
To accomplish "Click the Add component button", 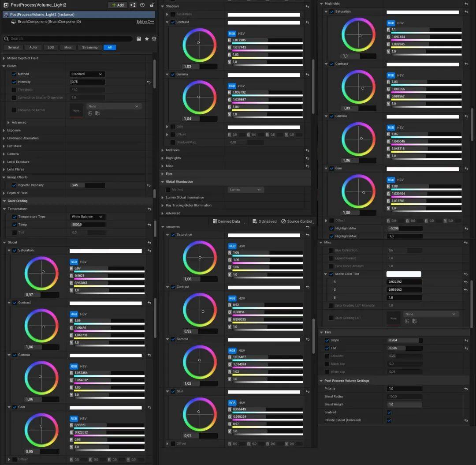I will (118, 5).
